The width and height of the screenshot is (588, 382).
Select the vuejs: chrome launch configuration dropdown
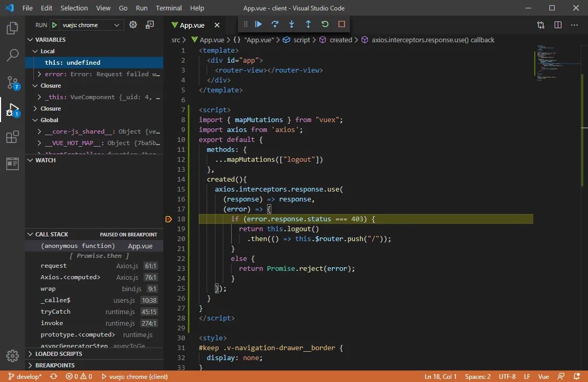click(x=91, y=25)
